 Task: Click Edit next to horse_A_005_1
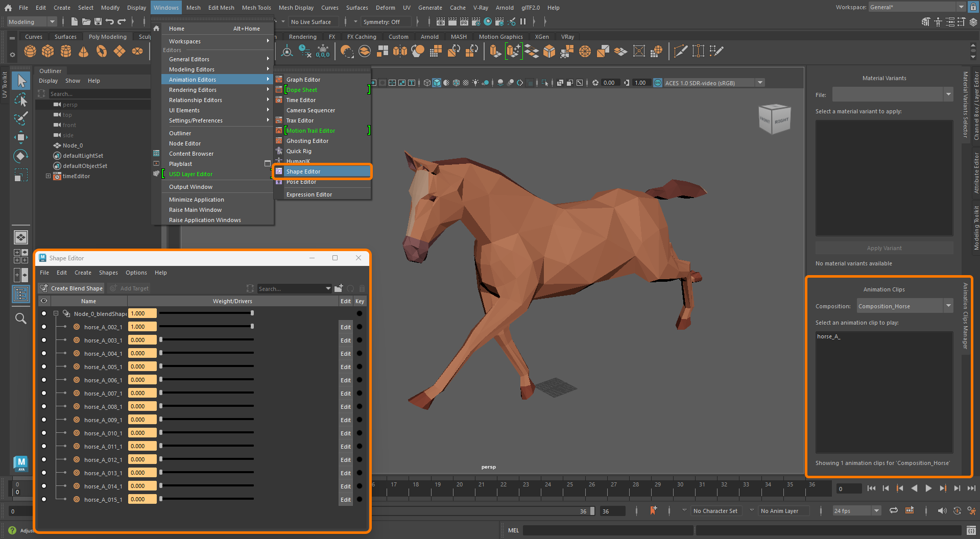tap(345, 366)
